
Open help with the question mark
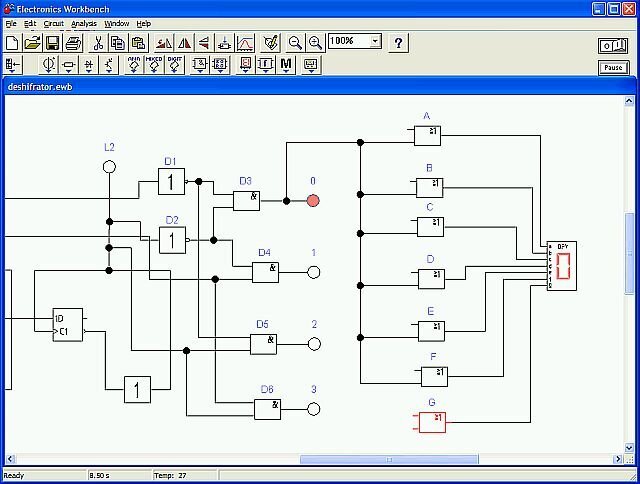click(x=398, y=42)
